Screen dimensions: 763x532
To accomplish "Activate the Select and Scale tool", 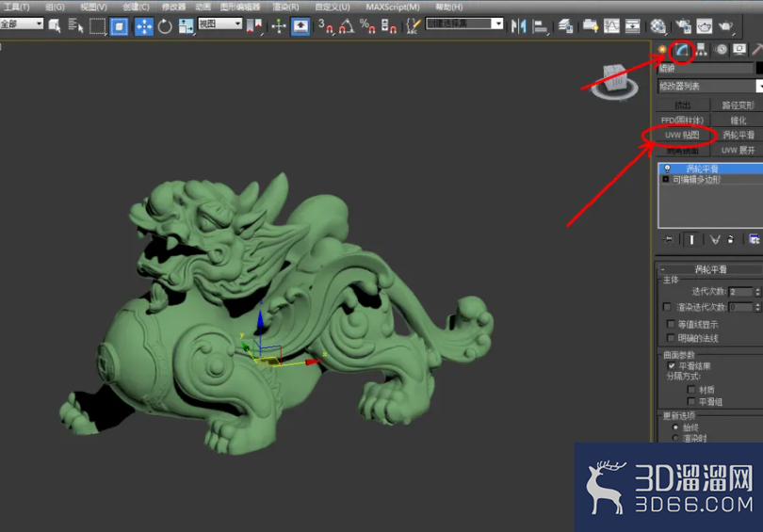I will pos(186,25).
